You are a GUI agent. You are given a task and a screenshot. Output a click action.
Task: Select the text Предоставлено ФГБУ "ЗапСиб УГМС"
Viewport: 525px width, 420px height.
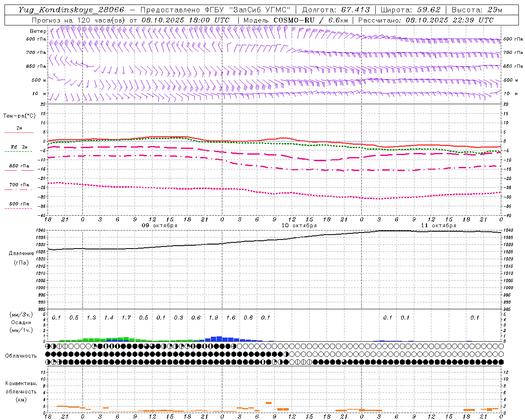pyautogui.click(x=216, y=10)
